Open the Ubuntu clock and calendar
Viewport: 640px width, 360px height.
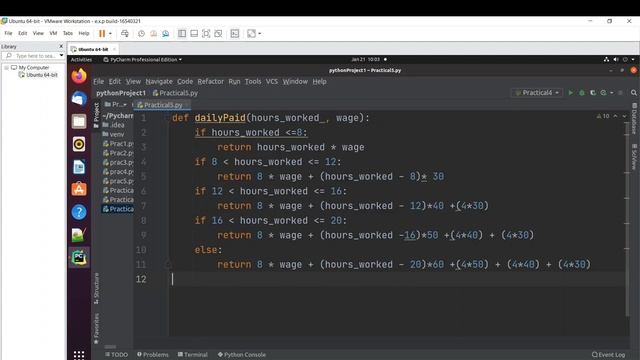[366, 60]
